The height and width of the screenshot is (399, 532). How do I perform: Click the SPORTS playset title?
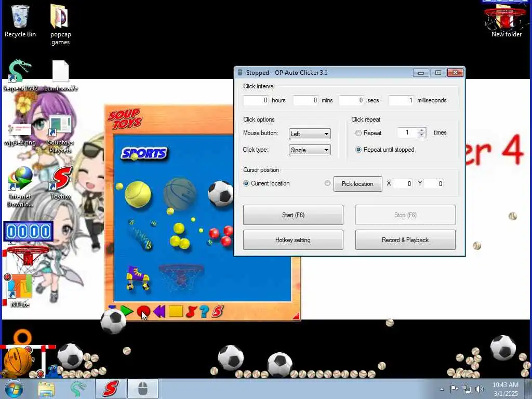[x=144, y=154]
